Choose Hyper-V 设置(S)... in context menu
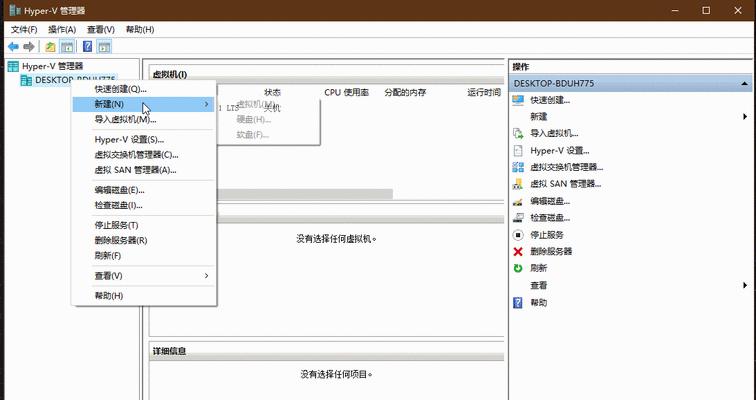 tap(144, 140)
